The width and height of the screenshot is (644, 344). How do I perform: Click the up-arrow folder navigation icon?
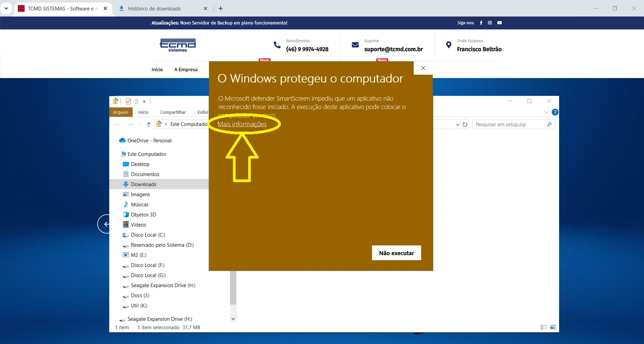click(149, 125)
